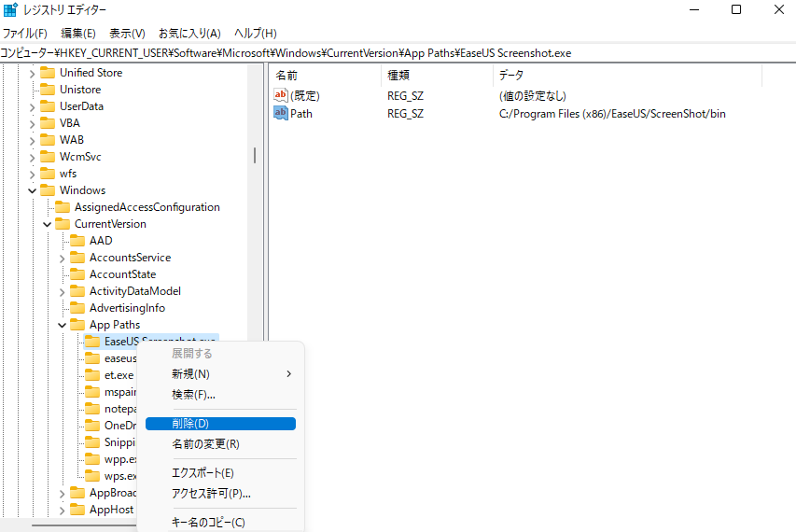Collapse the App Paths tree node
The width and height of the screenshot is (796, 532).
coord(63,325)
